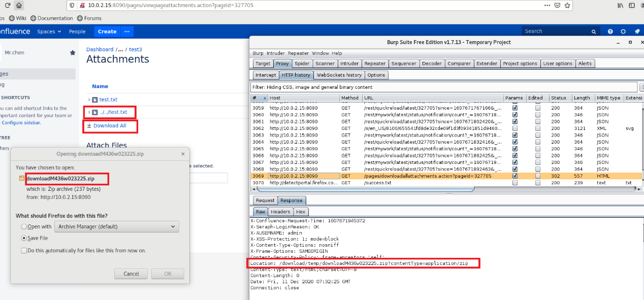Check 'Do this automatically' checkbox
The image size is (644, 300).
(24, 250)
